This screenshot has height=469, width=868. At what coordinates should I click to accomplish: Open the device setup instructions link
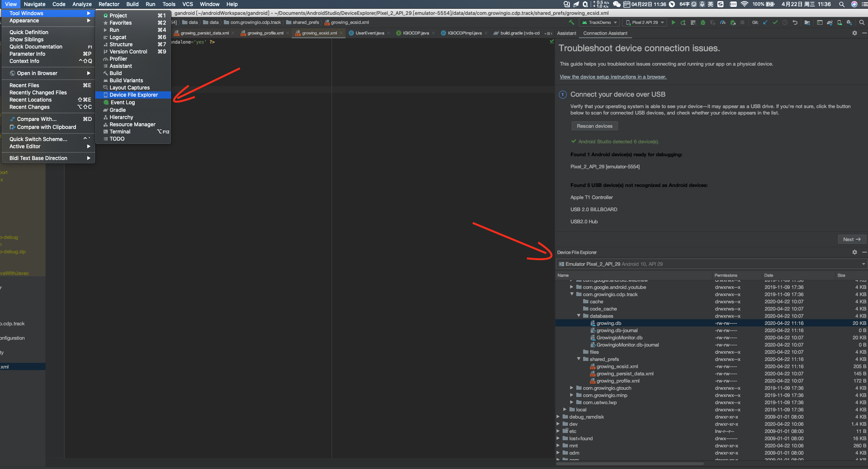[x=613, y=77]
